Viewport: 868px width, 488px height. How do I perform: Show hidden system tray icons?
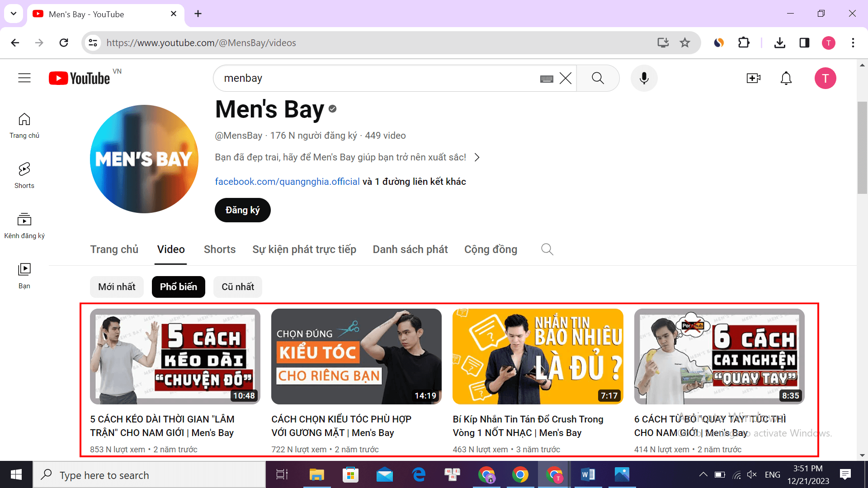tap(703, 474)
